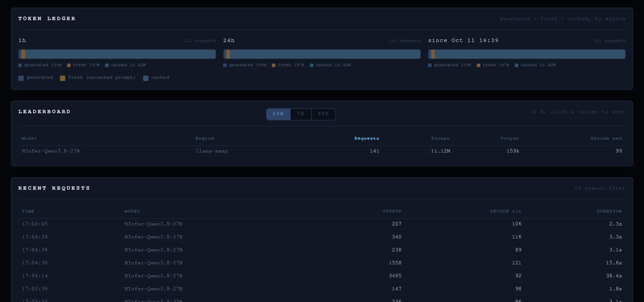Select NInfer-Qwen3.8-27B in the leaderboard row
The height and width of the screenshot is (302, 644).
(51, 151)
